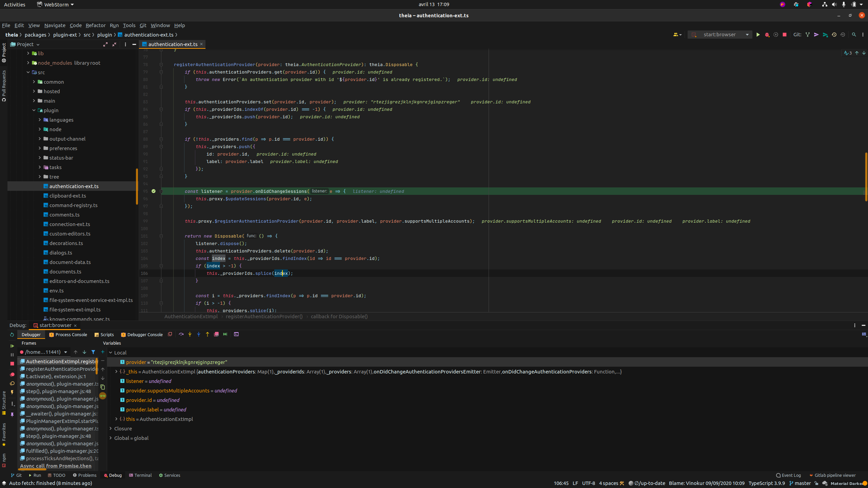
Task: Click Resume Program in debug sidebar
Action: click(12, 346)
